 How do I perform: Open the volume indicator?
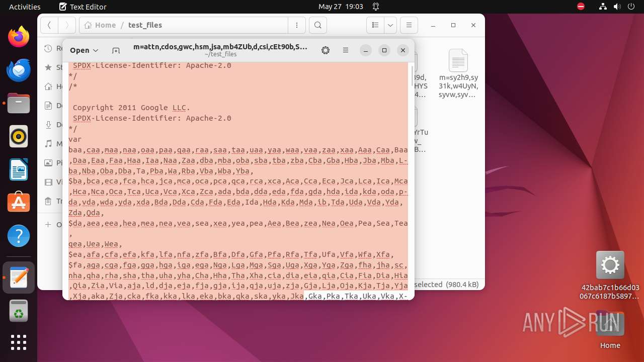[x=617, y=7]
